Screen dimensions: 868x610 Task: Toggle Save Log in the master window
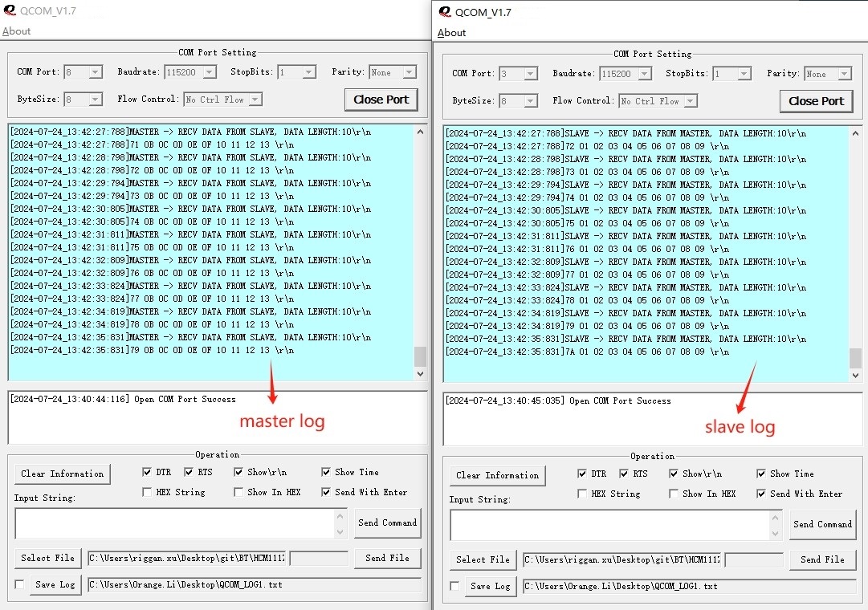tap(18, 586)
